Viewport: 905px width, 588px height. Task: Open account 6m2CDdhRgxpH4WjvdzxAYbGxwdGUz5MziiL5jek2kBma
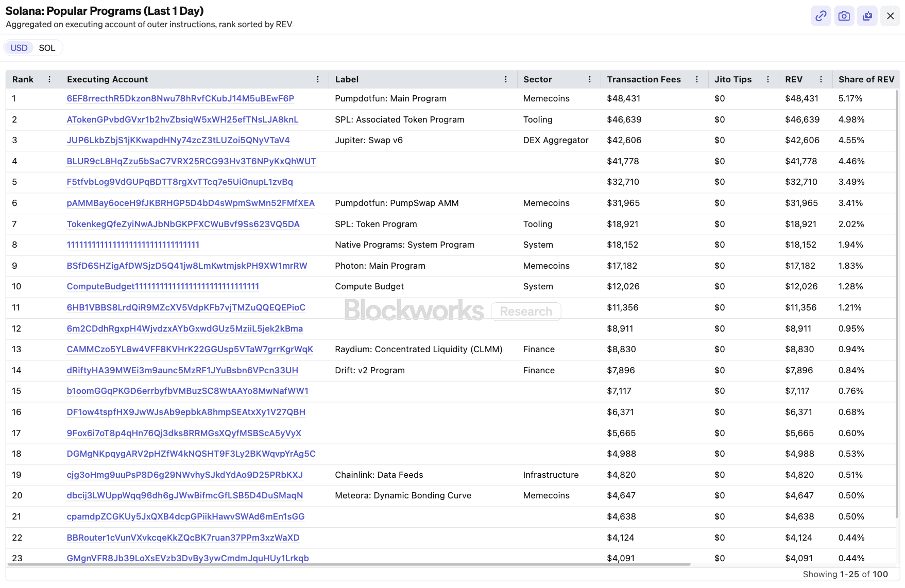(185, 328)
